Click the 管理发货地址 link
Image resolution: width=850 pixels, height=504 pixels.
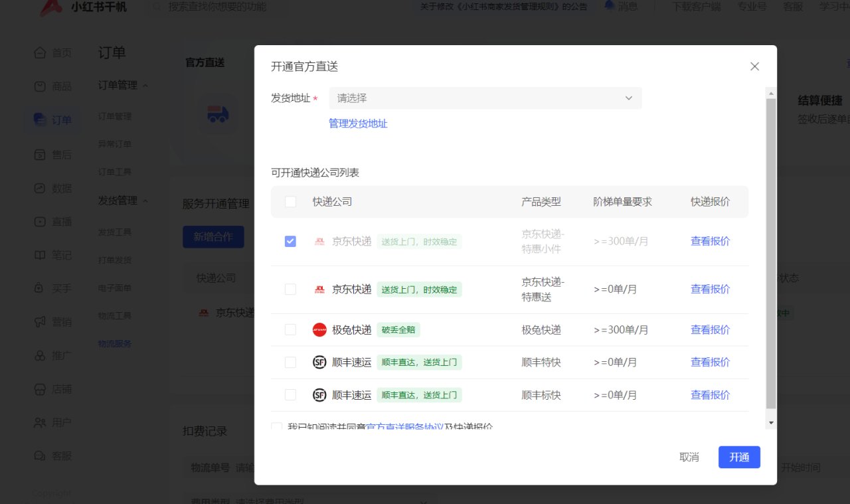click(x=358, y=124)
